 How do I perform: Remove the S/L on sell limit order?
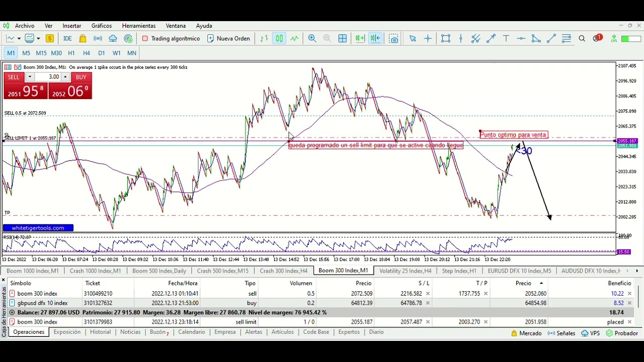[428, 322]
